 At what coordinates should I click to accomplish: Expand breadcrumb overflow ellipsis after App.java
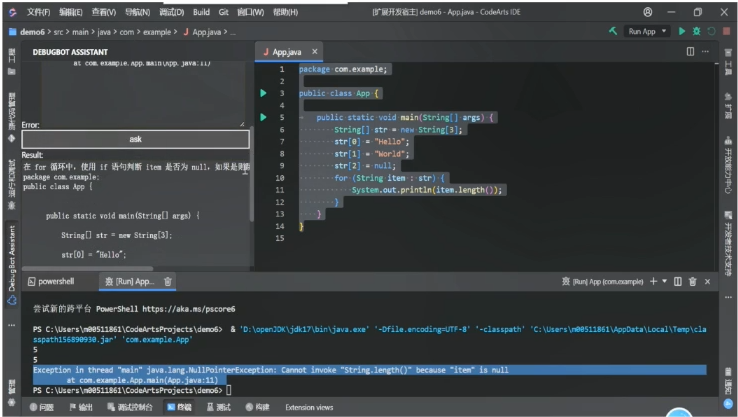click(x=233, y=32)
